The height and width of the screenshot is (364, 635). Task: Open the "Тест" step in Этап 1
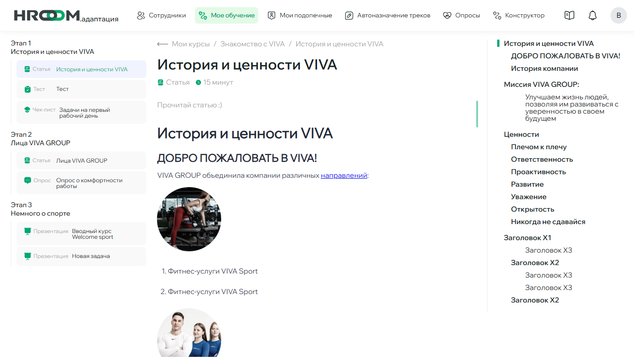[x=81, y=89]
